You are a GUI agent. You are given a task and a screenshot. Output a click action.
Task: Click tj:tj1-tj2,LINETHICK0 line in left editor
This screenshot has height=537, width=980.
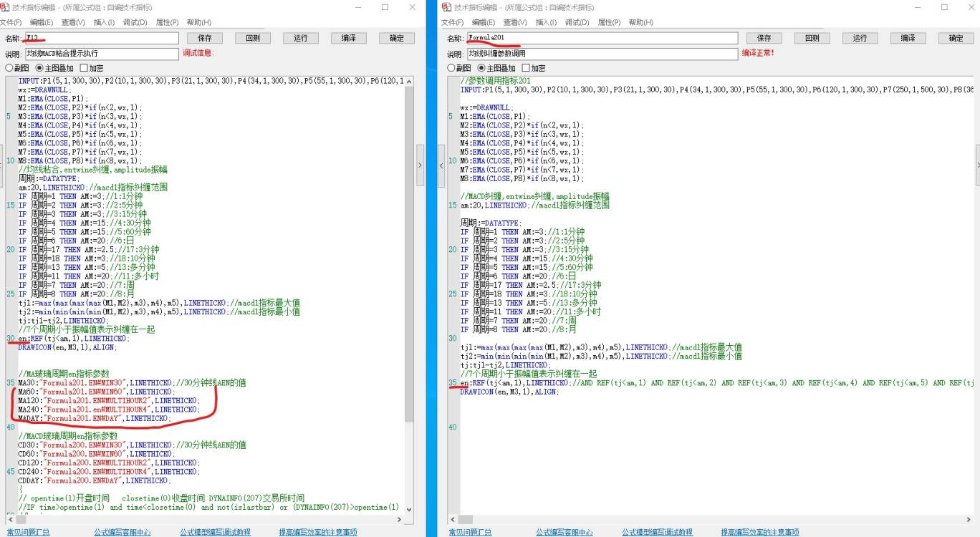[x=64, y=321]
